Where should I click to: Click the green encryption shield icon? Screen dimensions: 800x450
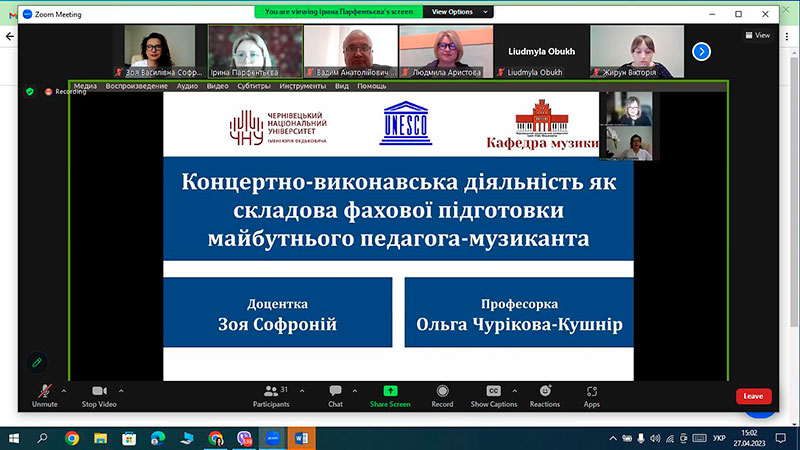(x=30, y=91)
